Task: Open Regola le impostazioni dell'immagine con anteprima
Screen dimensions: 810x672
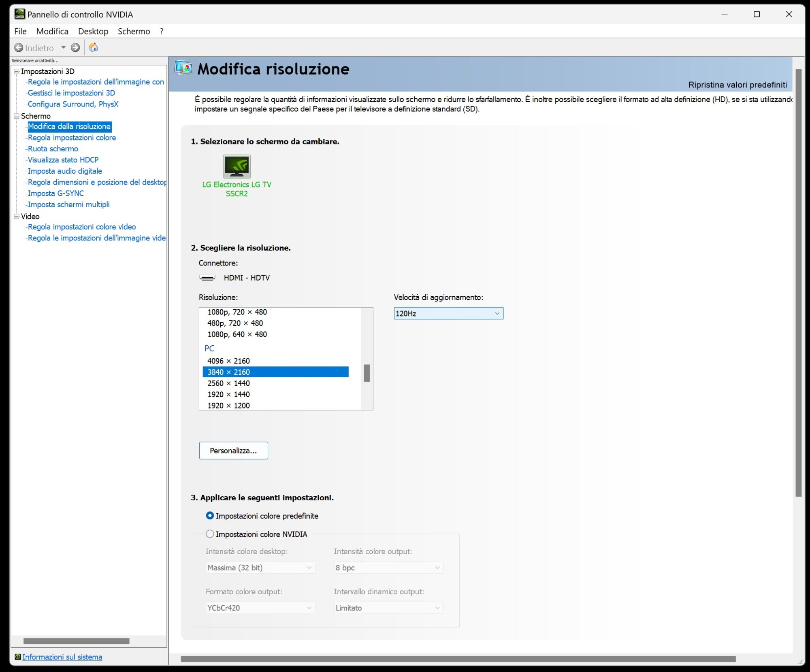Action: click(x=96, y=82)
